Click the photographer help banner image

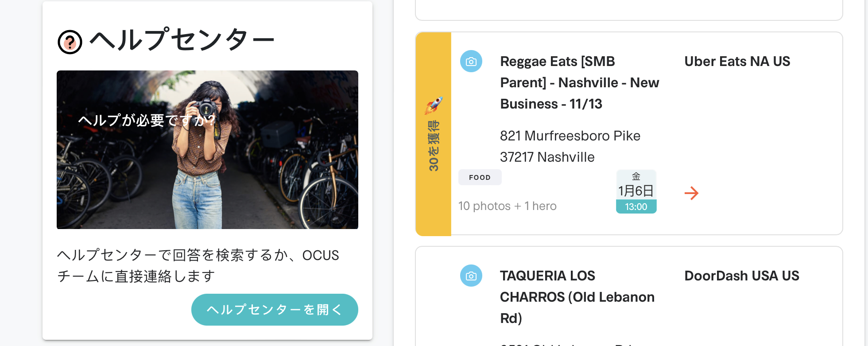[207, 150]
